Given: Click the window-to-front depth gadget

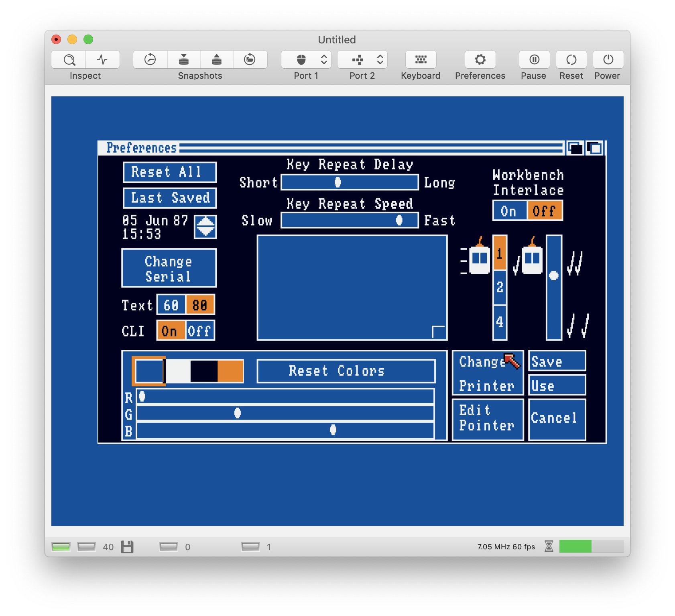Looking at the screenshot, I should (x=594, y=148).
